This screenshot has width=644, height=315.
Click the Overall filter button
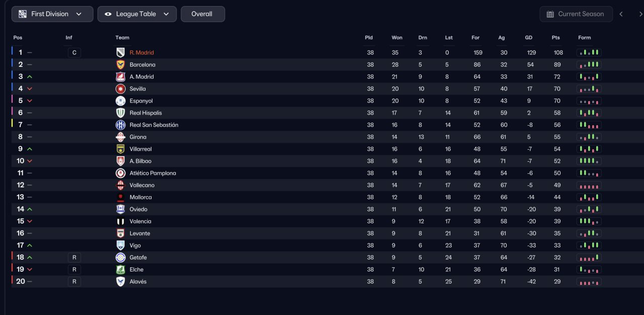203,14
